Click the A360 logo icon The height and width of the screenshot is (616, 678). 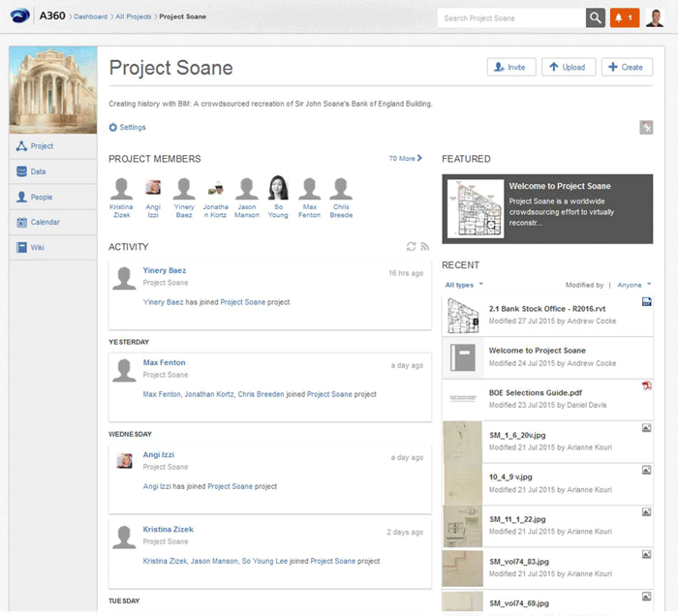coord(19,16)
